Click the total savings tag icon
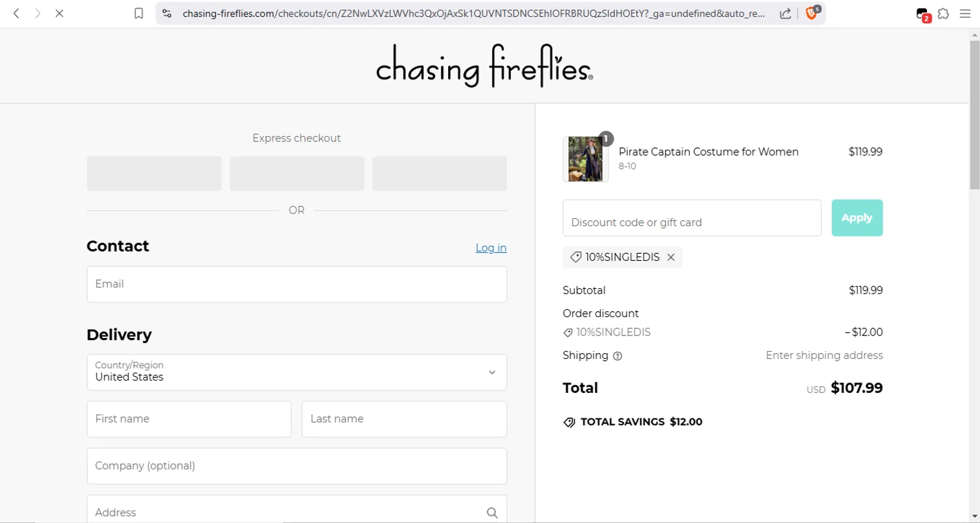980x523 pixels. pos(569,422)
